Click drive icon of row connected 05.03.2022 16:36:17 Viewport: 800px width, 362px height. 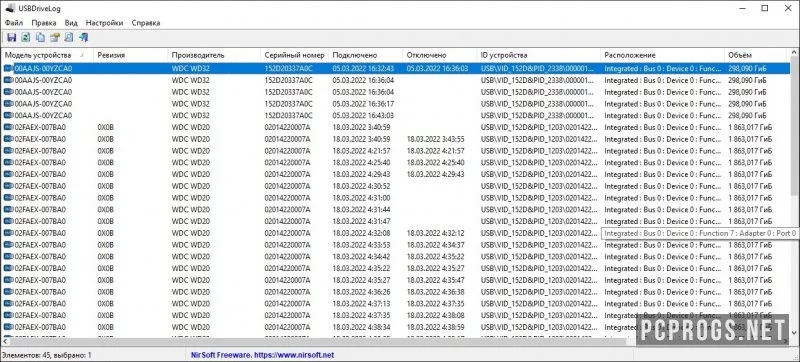pyautogui.click(x=9, y=104)
